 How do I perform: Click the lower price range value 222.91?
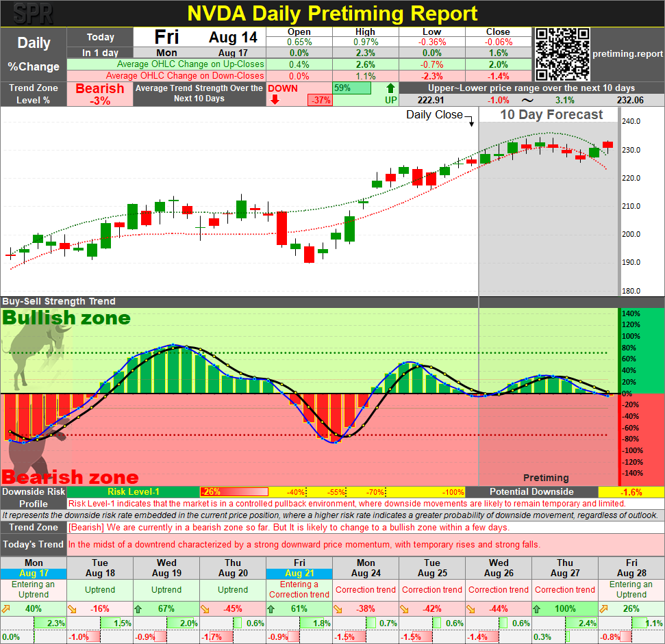[x=431, y=101]
